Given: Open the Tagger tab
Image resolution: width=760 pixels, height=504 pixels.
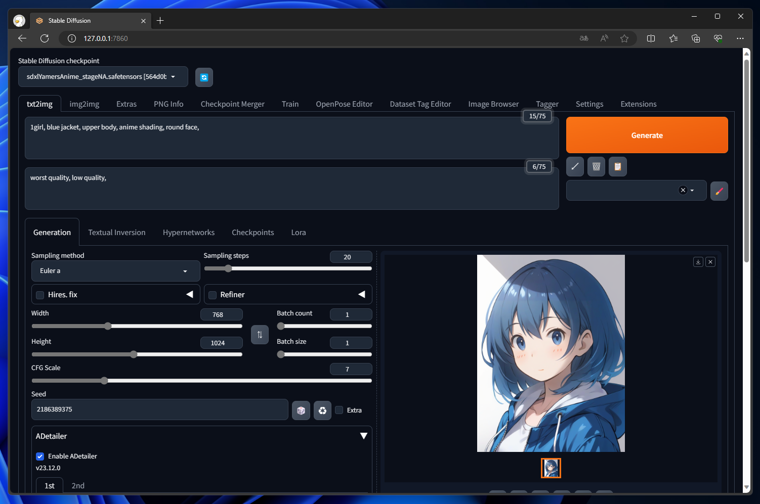Looking at the screenshot, I should point(547,104).
